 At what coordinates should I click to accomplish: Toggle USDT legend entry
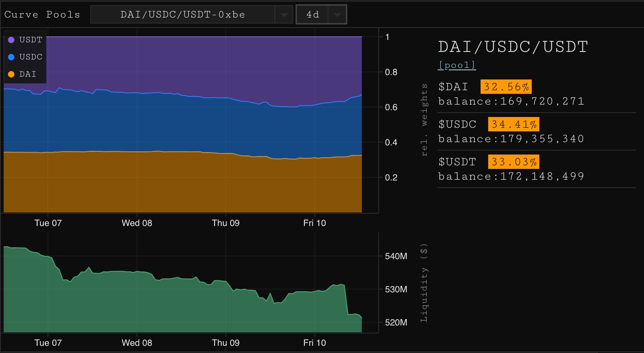pos(25,40)
